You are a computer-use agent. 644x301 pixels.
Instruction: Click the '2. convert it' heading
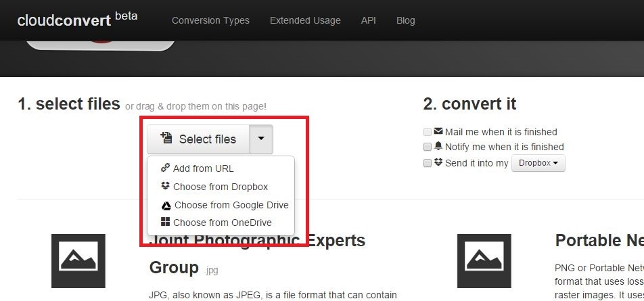pyautogui.click(x=469, y=104)
